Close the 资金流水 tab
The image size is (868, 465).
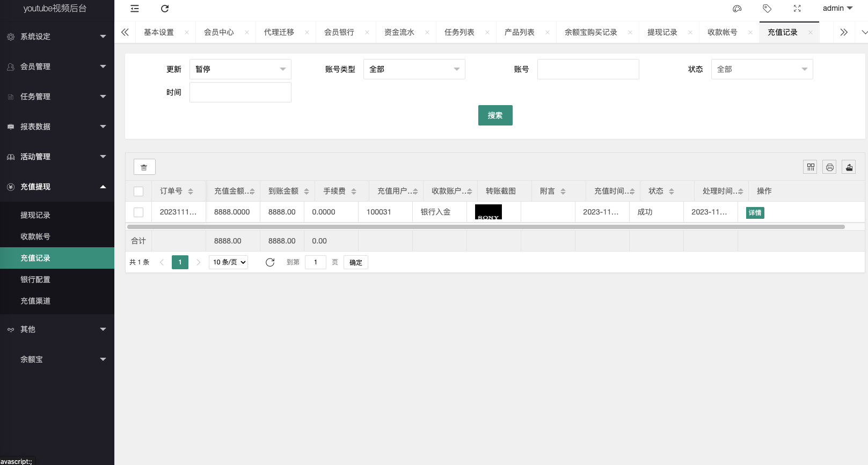click(427, 32)
